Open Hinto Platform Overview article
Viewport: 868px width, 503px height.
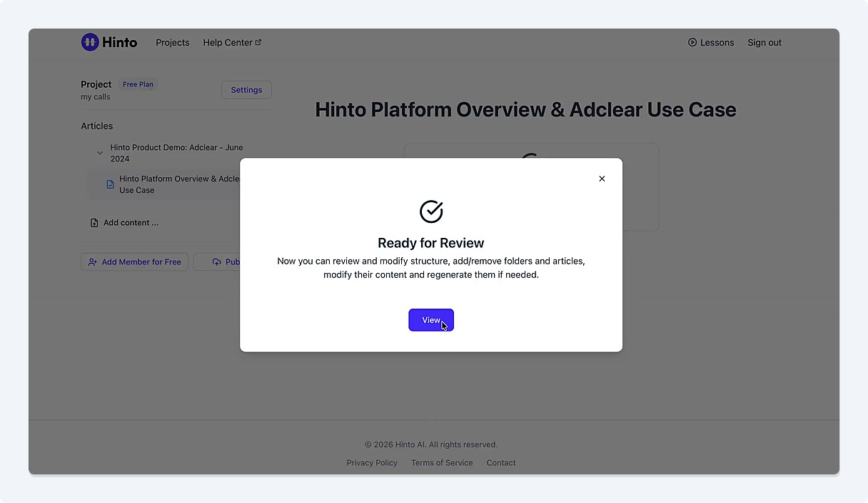click(178, 184)
